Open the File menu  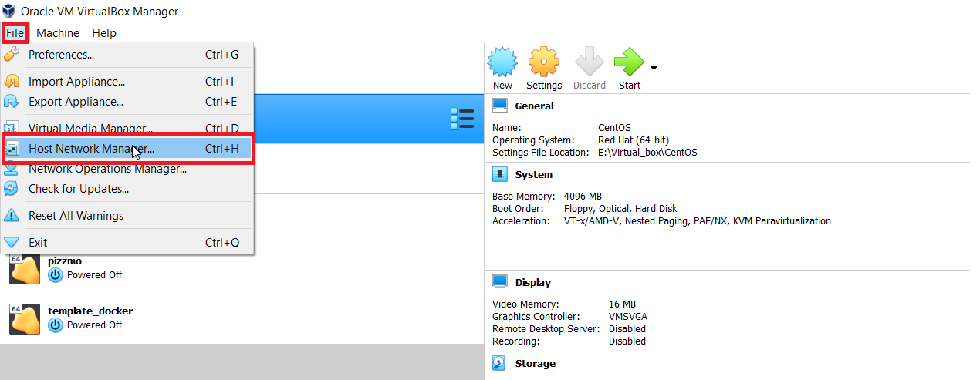click(15, 32)
